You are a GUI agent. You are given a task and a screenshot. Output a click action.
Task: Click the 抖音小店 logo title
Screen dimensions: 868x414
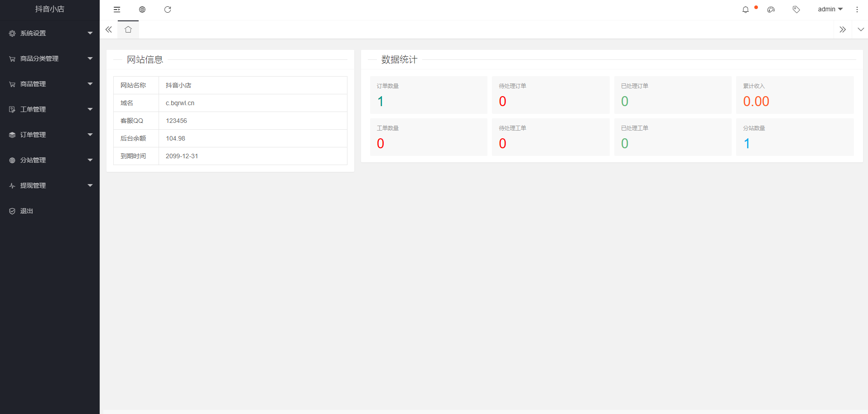50,9
